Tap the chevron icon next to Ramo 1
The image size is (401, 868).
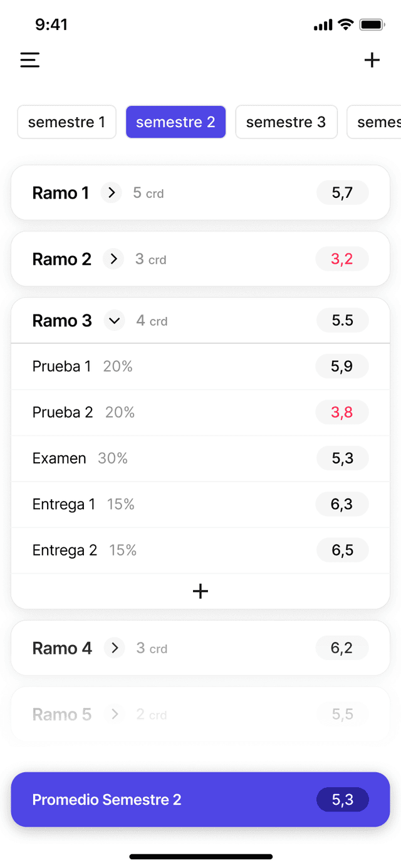click(x=111, y=193)
